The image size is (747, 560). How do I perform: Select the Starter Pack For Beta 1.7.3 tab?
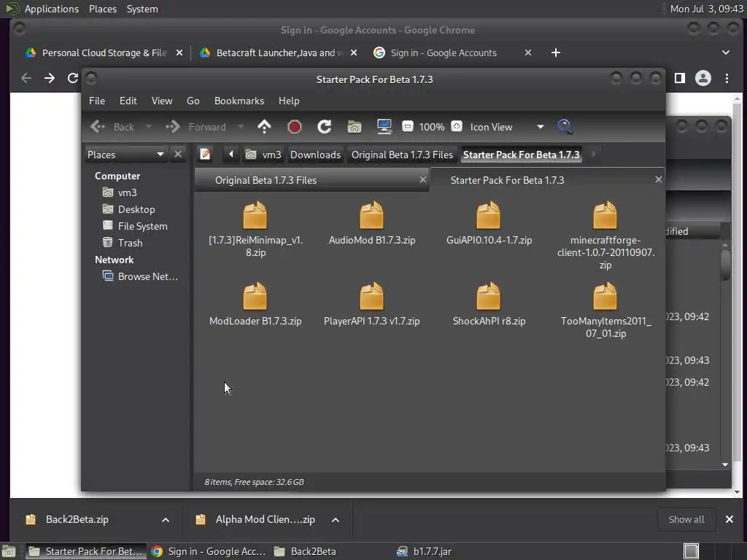point(547,180)
